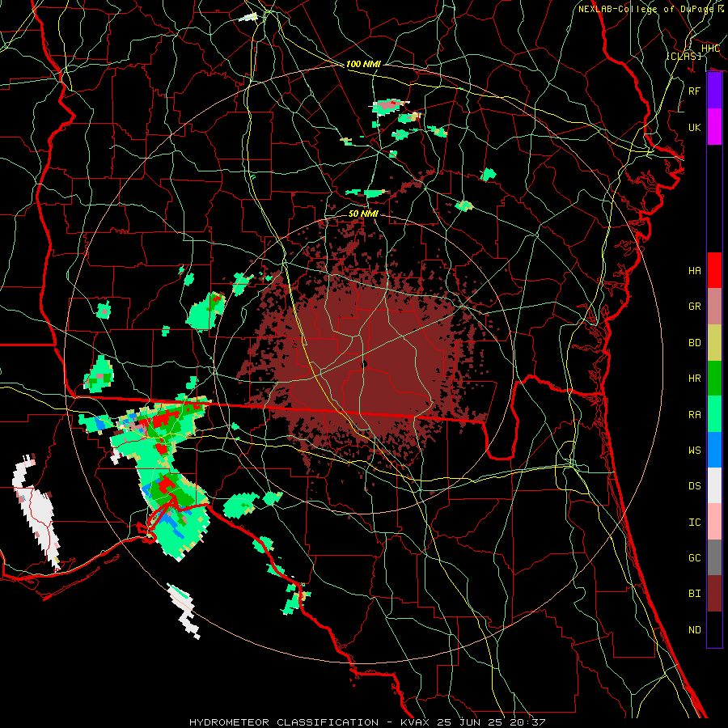Click the BD legend label
The width and height of the screenshot is (728, 728).
[x=695, y=343]
